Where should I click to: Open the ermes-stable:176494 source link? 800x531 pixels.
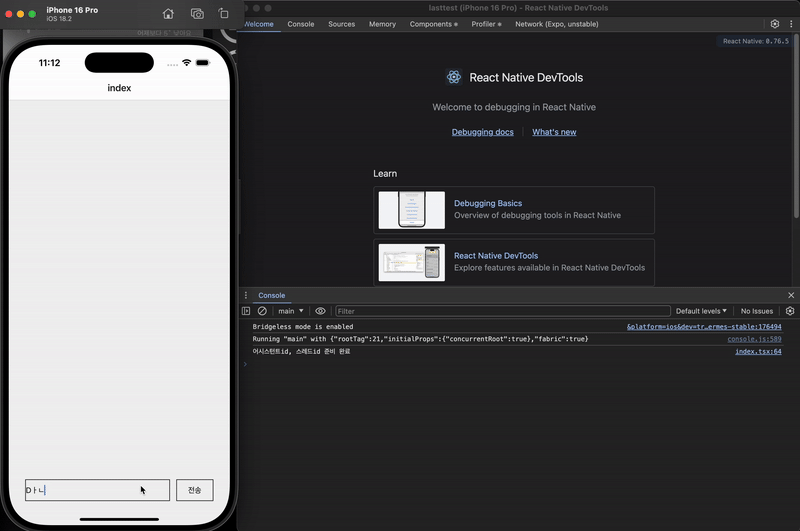[704, 327]
